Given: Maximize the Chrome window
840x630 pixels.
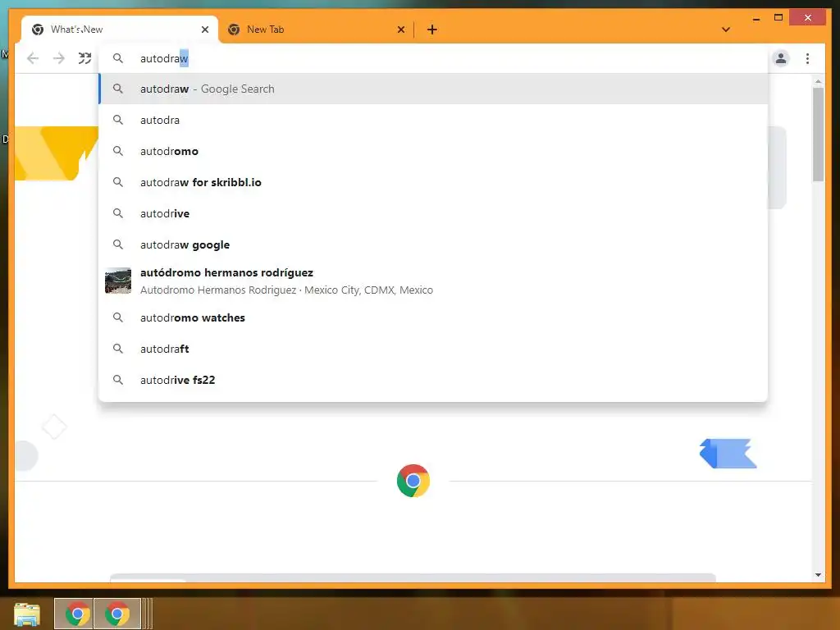Looking at the screenshot, I should point(778,18).
